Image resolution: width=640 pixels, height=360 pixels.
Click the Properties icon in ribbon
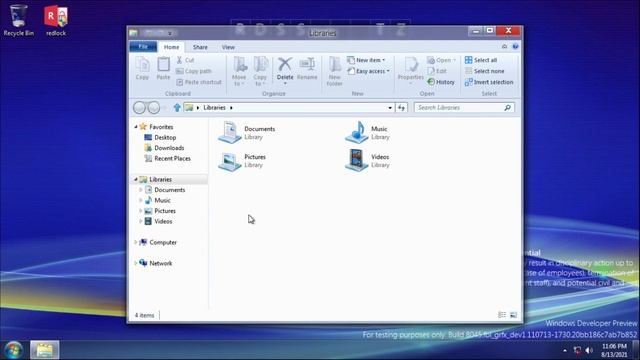411,65
